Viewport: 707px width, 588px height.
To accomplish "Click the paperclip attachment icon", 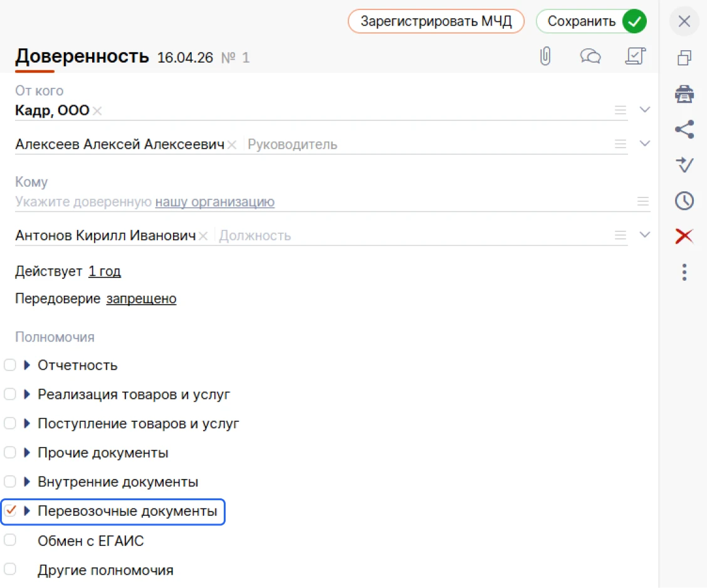I will click(545, 56).
